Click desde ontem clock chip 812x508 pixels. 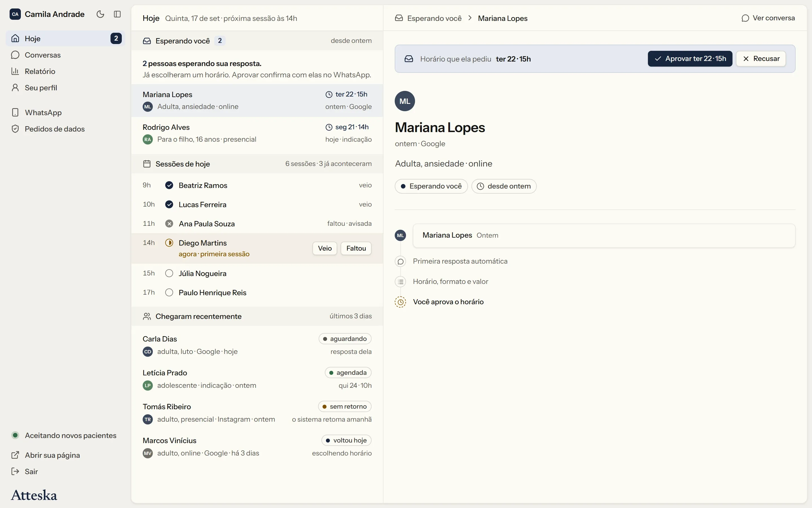pyautogui.click(x=504, y=186)
